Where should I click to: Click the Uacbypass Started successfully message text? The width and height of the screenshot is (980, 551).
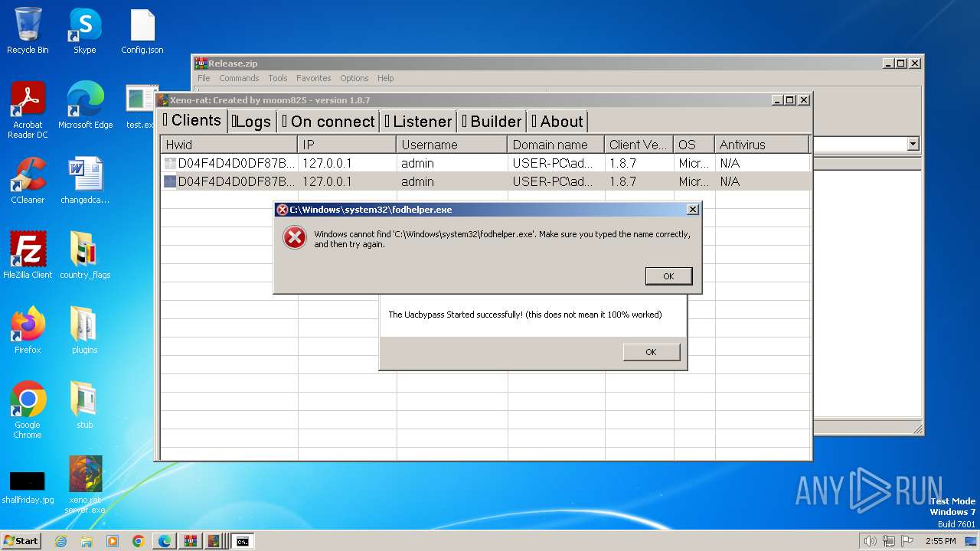525,315
